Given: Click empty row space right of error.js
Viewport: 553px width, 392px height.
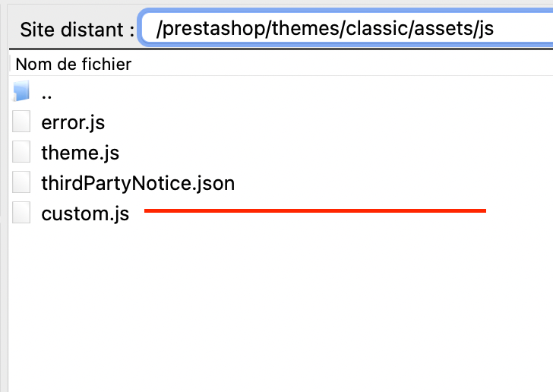Looking at the screenshot, I should (342, 122).
